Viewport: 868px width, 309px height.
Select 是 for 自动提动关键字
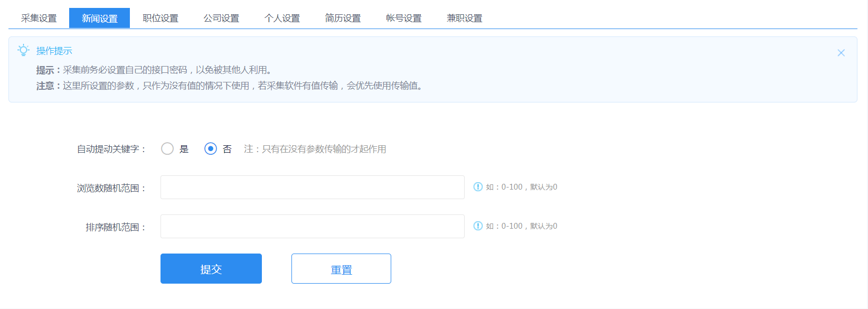[167, 149]
